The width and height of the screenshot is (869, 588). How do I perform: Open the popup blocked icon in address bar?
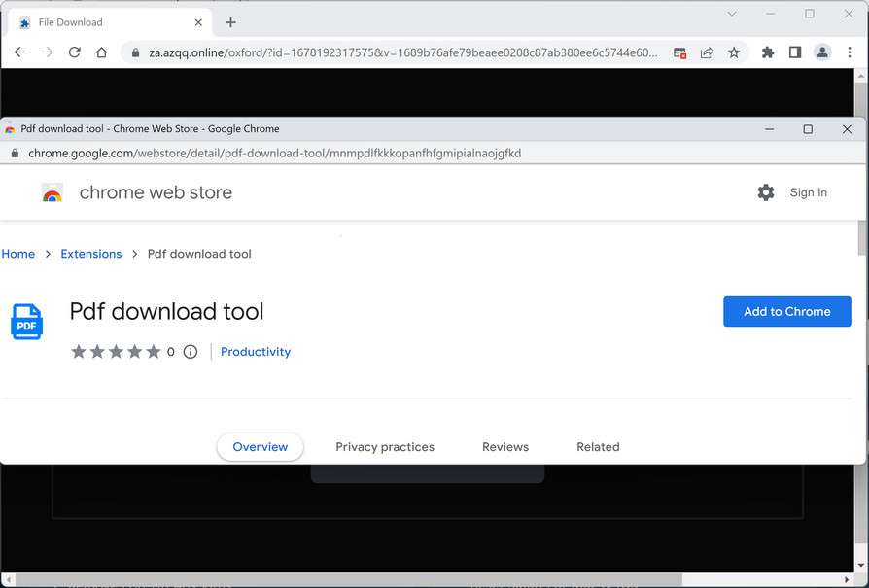click(x=680, y=52)
